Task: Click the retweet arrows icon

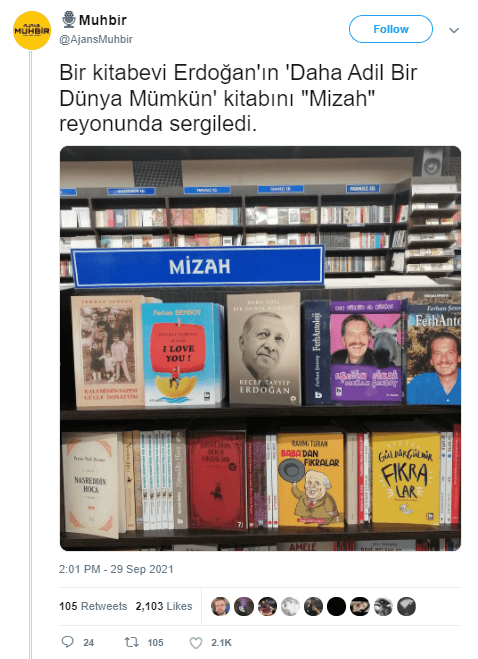Action: tap(130, 642)
